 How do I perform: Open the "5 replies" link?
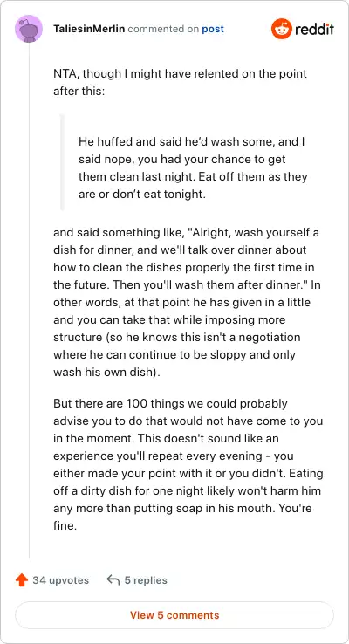[x=146, y=580]
